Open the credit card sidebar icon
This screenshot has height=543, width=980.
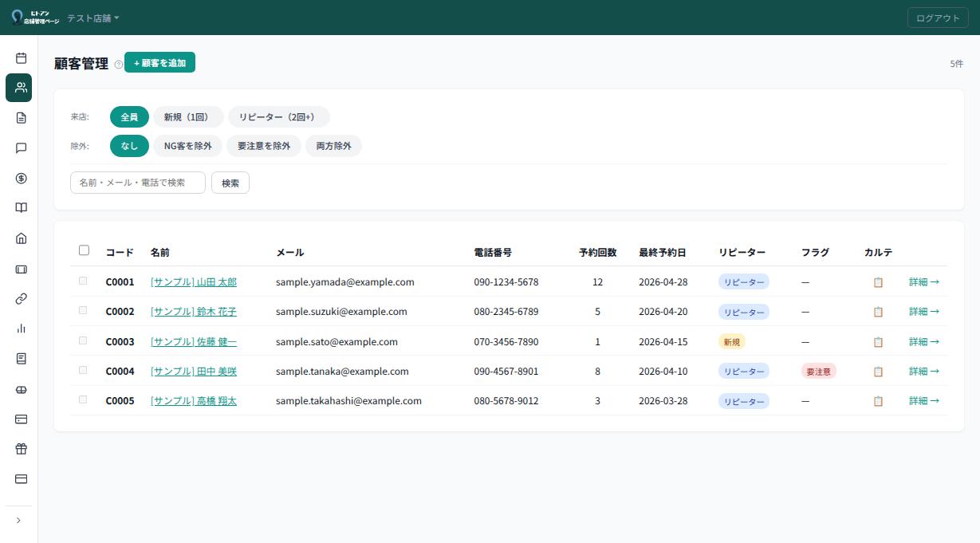[22, 419]
